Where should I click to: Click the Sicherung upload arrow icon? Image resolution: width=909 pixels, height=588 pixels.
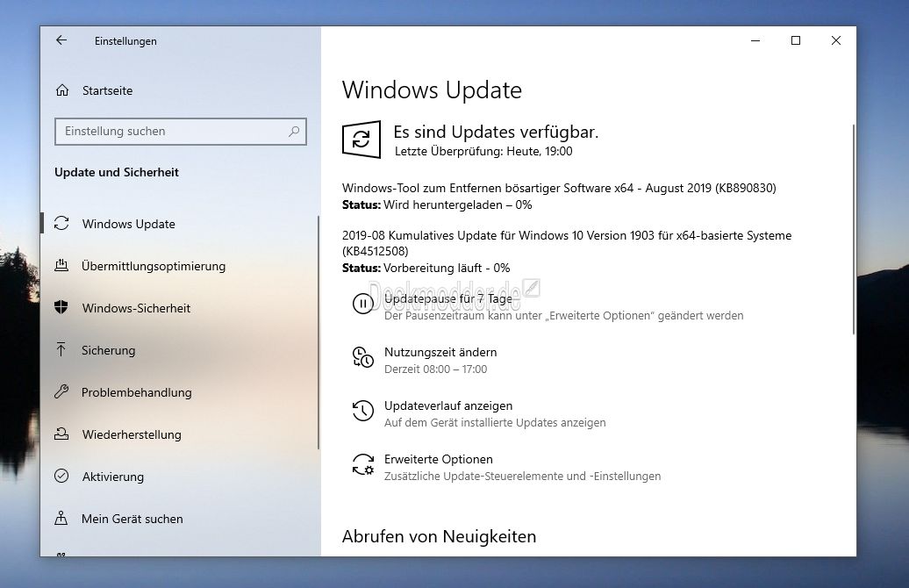[x=61, y=349]
